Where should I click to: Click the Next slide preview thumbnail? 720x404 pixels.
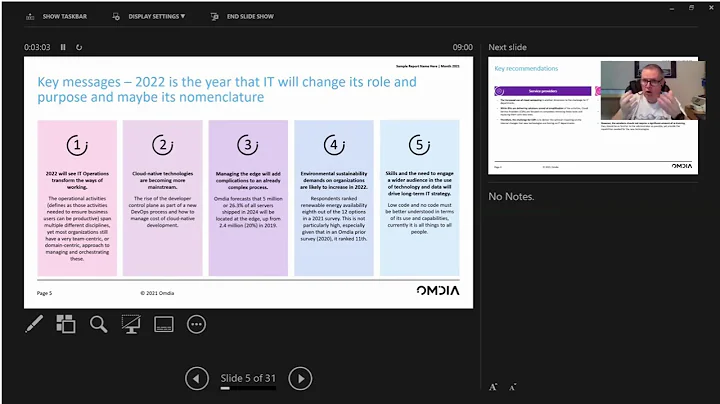click(x=593, y=116)
